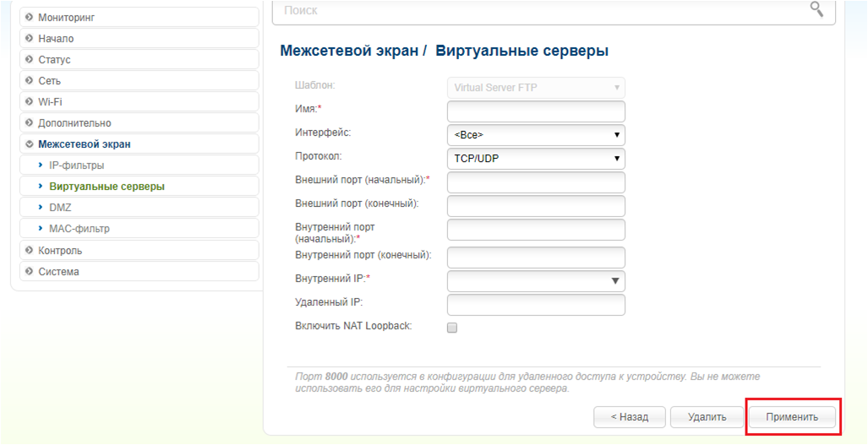Expand the Wi-Fi section

coord(50,102)
